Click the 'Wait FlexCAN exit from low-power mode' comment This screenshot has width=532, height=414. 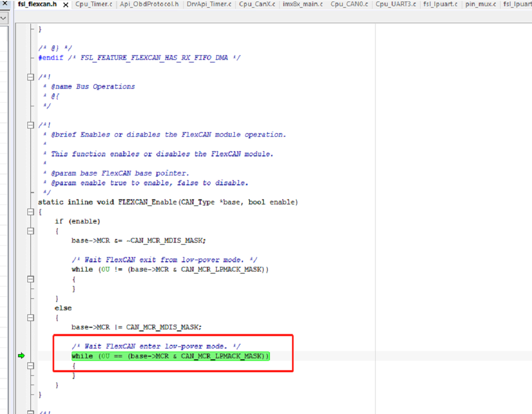pyautogui.click(x=164, y=260)
